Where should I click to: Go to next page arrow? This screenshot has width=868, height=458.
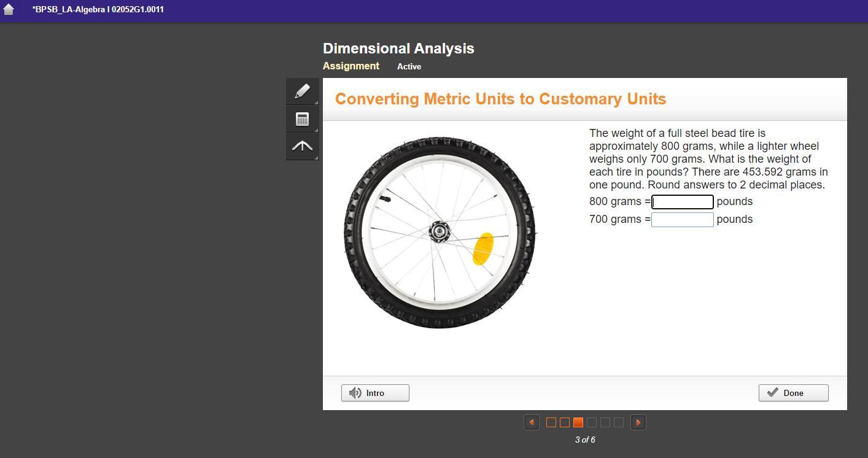(x=638, y=422)
